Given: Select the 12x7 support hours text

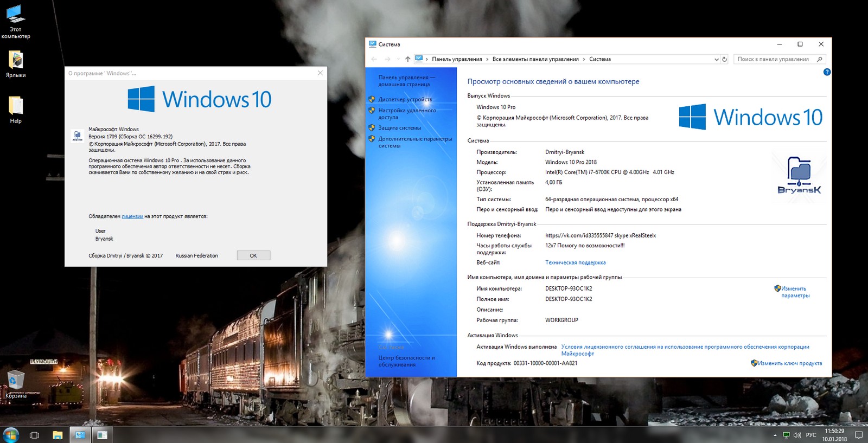Looking at the screenshot, I should (585, 246).
